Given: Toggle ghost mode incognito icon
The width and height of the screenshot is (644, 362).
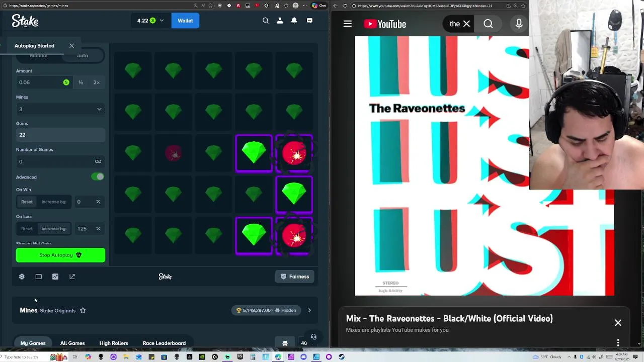Looking at the screenshot, I should coord(285,343).
